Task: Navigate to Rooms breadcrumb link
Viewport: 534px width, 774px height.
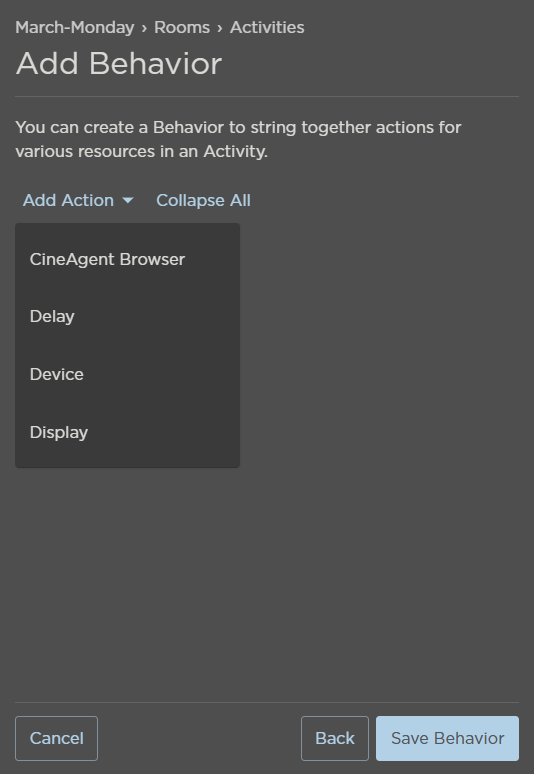Action: [182, 27]
